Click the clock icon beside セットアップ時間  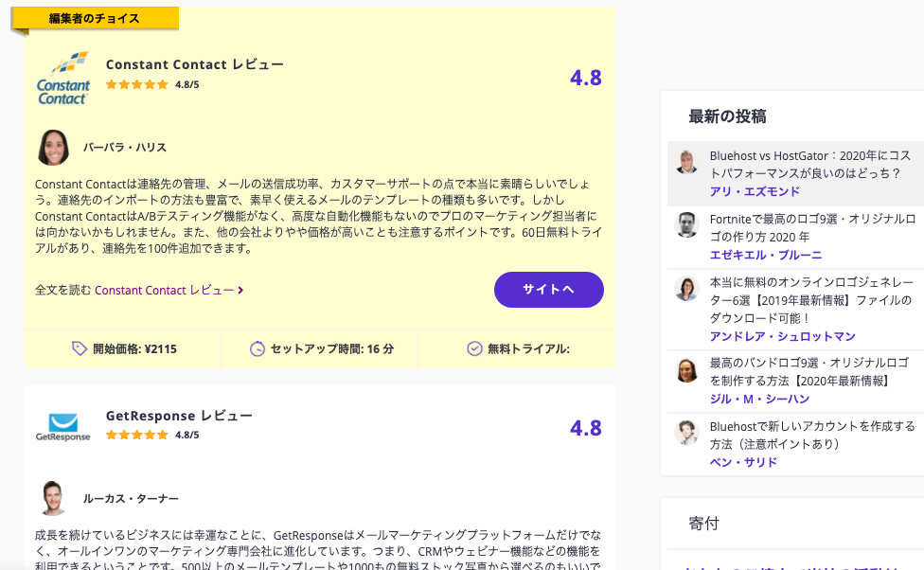coord(258,349)
